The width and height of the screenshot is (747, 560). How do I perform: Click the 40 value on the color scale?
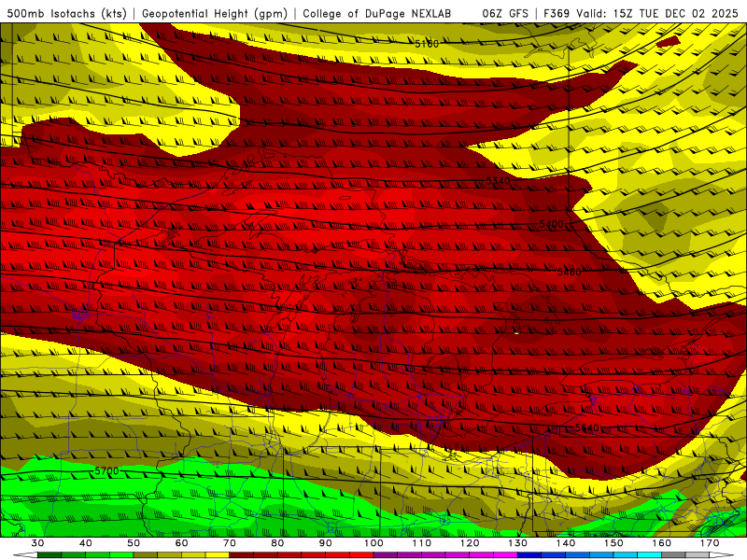point(86,543)
